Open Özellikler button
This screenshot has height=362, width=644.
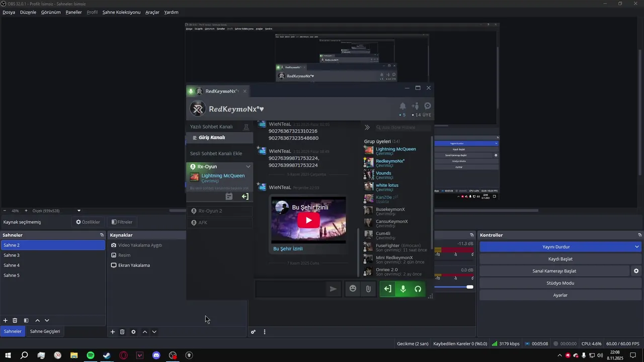point(88,222)
